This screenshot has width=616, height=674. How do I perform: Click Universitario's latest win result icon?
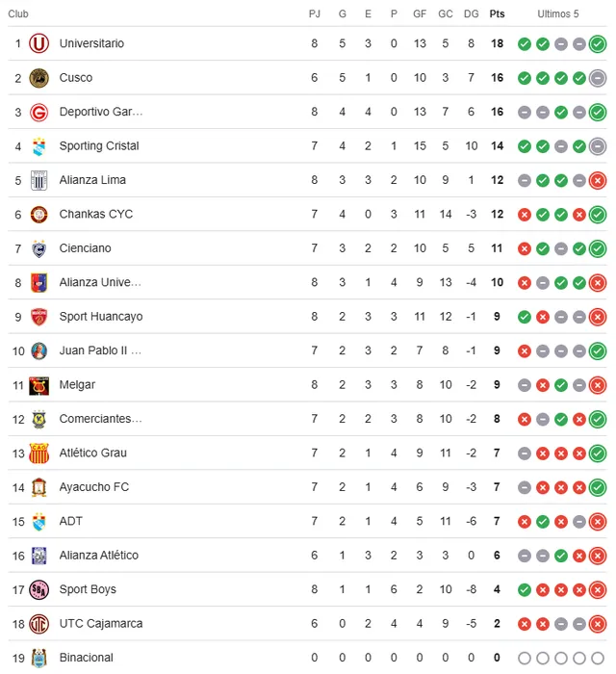(598, 43)
